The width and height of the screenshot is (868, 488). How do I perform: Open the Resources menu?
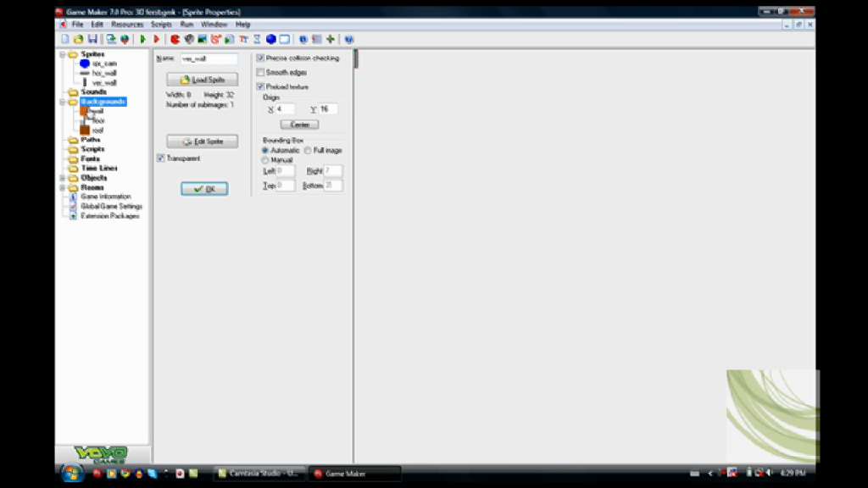coord(127,25)
